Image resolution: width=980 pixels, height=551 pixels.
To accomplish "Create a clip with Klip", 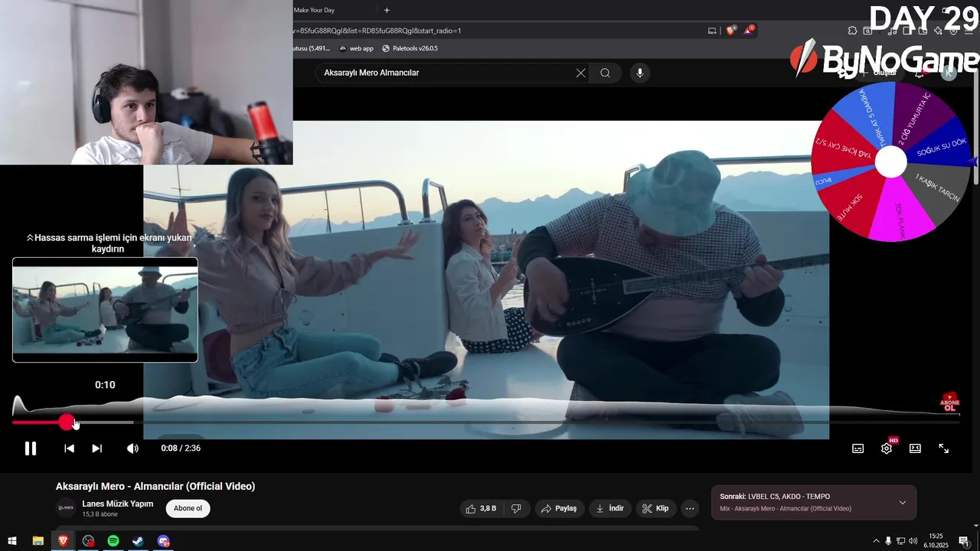I will pyautogui.click(x=655, y=508).
